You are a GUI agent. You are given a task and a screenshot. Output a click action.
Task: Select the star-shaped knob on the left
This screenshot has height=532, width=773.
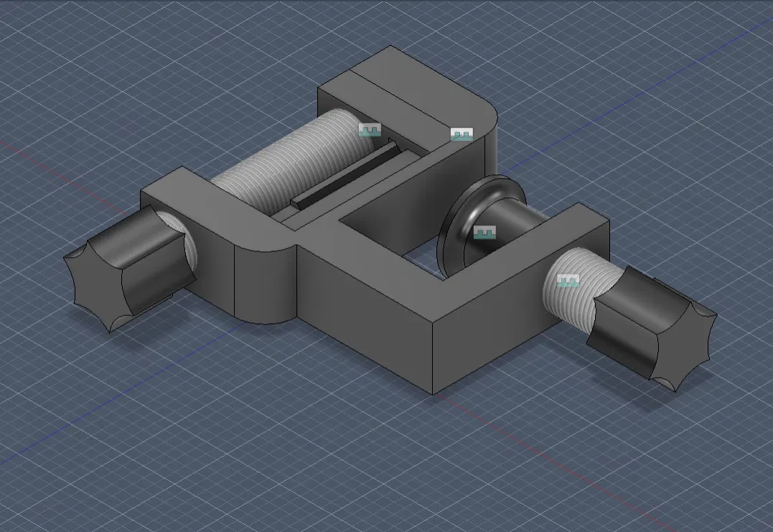pyautogui.click(x=130, y=269)
